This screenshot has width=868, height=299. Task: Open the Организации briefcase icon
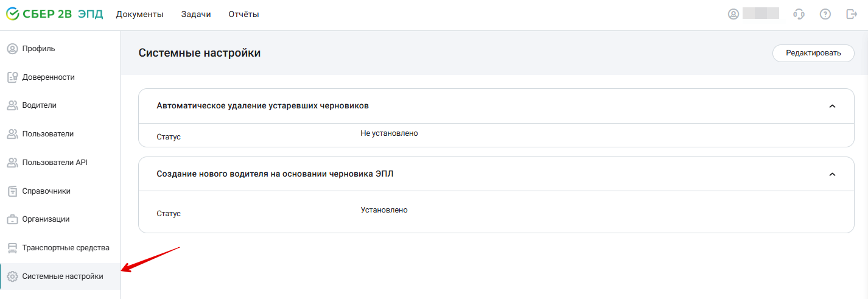12,219
